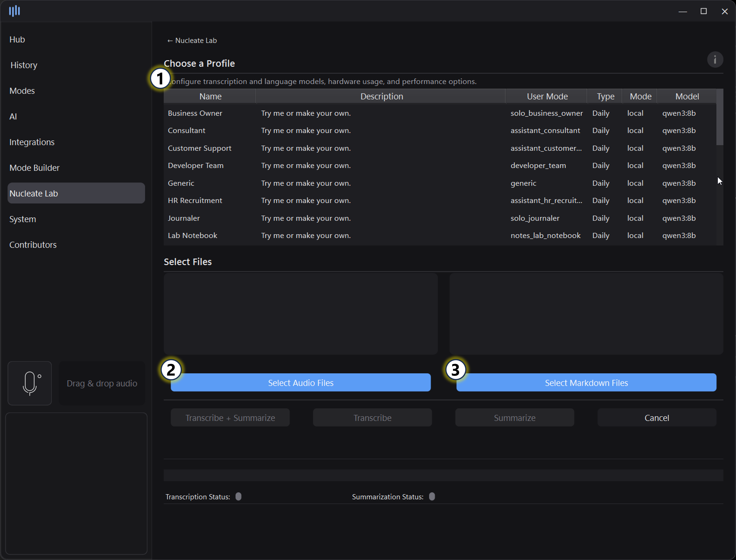Click the Type column header
The image size is (736, 560).
[x=605, y=96]
